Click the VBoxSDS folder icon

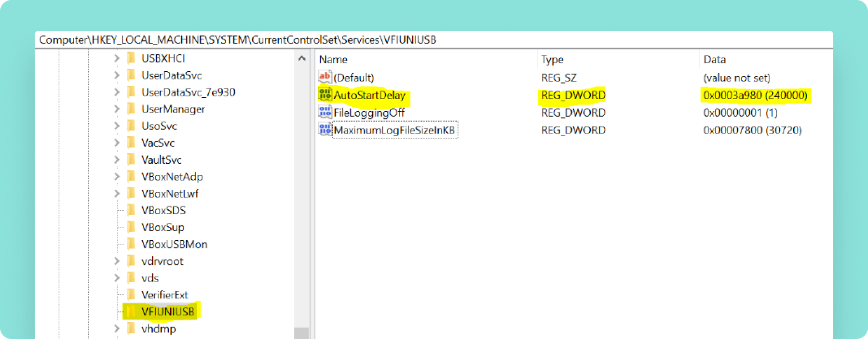point(131,210)
